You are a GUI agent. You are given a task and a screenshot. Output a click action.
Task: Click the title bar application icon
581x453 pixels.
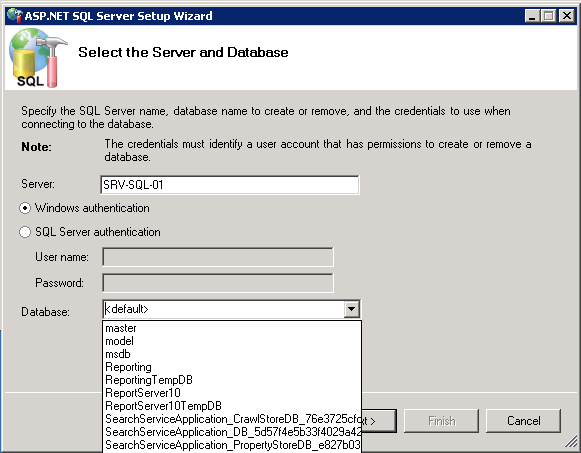(15, 16)
